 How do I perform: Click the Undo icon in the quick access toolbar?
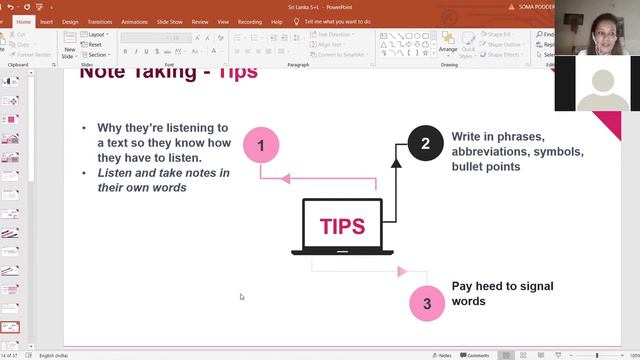coord(11,7)
